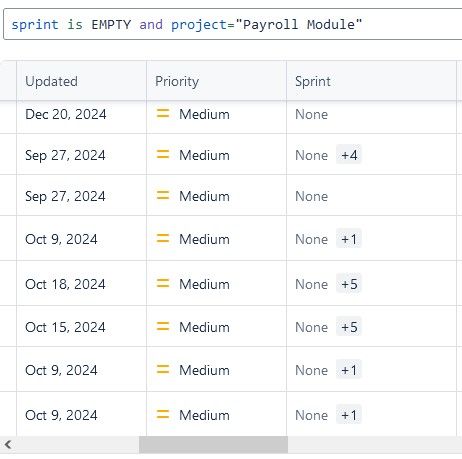
Task: Click the scrollbar left arrow
Action: [x=8, y=444]
